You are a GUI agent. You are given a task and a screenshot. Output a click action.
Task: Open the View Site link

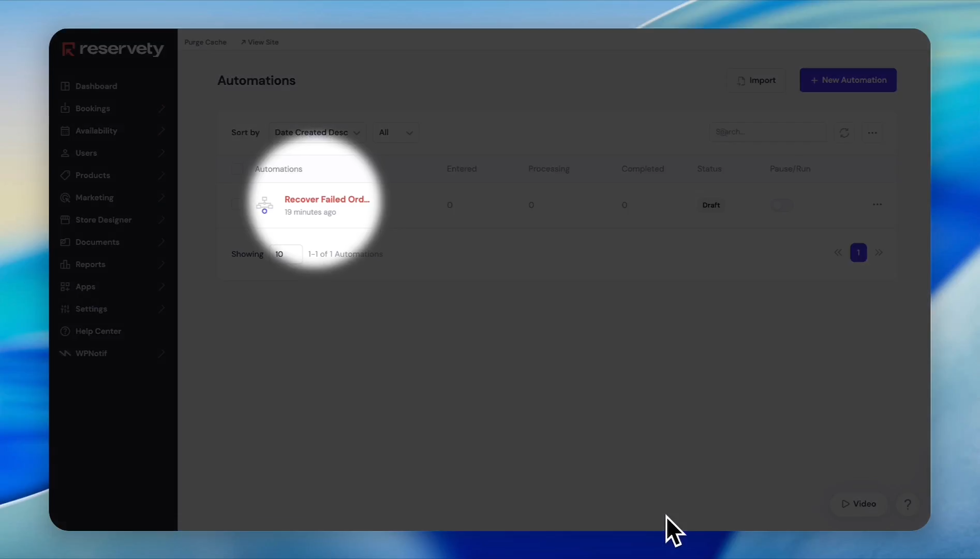point(260,42)
